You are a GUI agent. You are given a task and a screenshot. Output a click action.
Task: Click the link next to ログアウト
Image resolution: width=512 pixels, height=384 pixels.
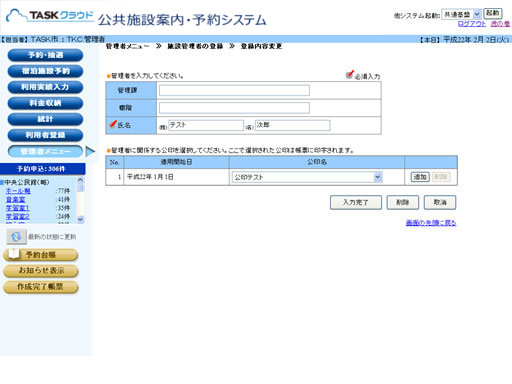(500, 24)
